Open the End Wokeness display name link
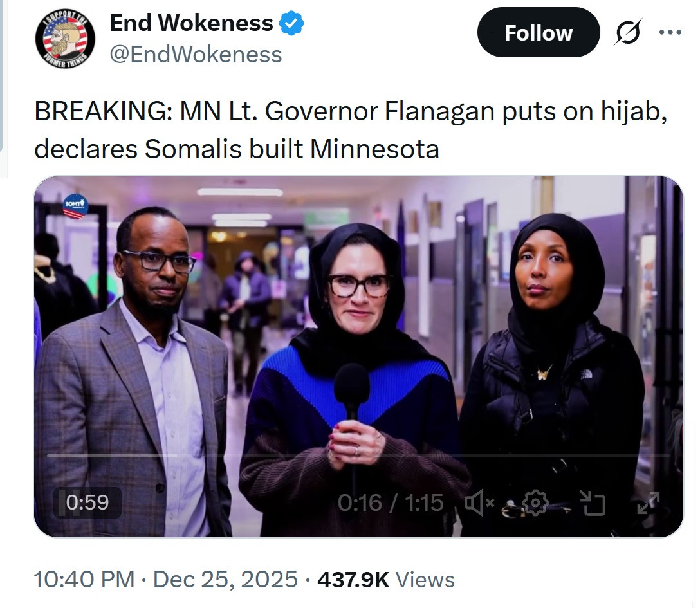 [x=191, y=23]
